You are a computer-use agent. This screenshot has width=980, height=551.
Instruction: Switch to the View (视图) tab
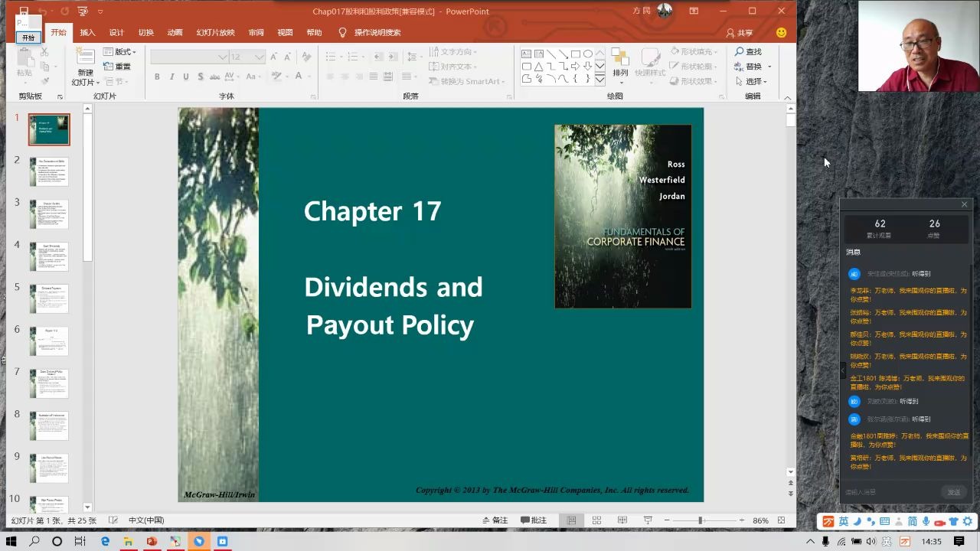pyautogui.click(x=285, y=33)
